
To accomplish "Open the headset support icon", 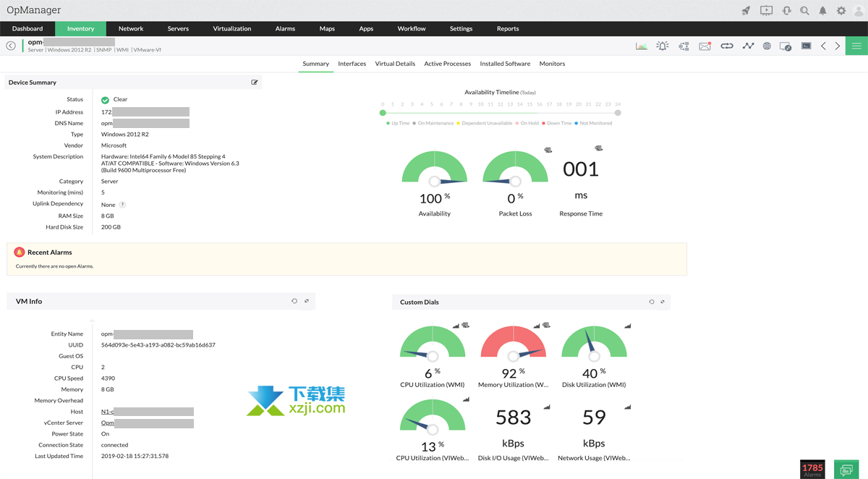I will (786, 11).
